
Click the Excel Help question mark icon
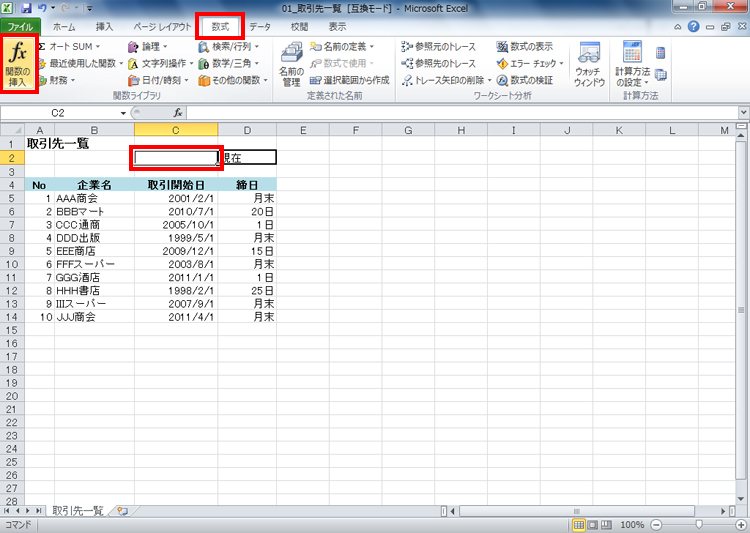pyautogui.click(x=694, y=27)
